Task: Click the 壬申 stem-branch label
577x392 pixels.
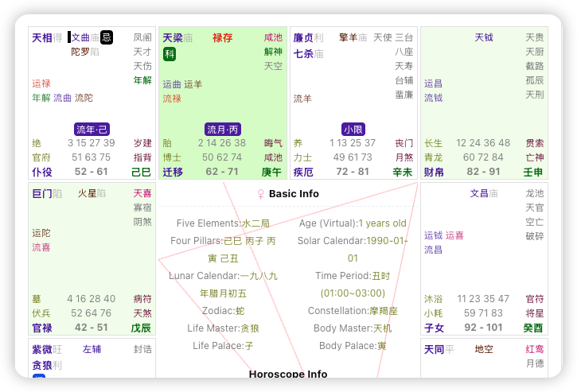Action: tap(533, 172)
